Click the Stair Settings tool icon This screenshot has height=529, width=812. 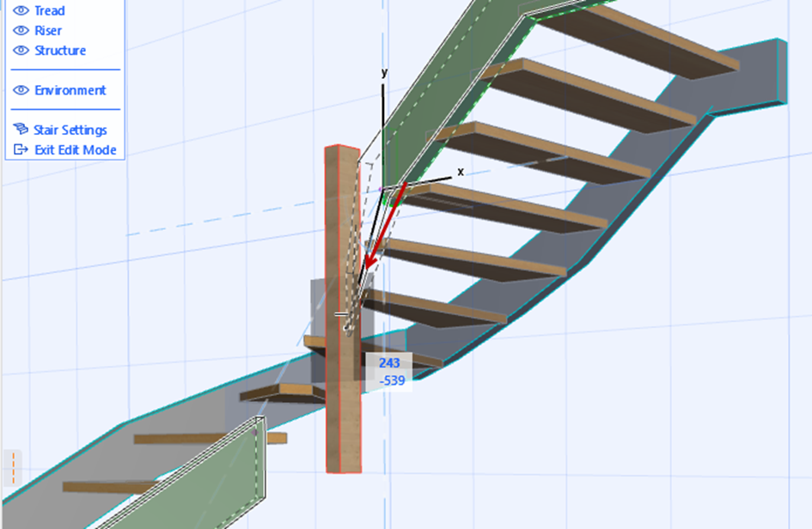[21, 129]
